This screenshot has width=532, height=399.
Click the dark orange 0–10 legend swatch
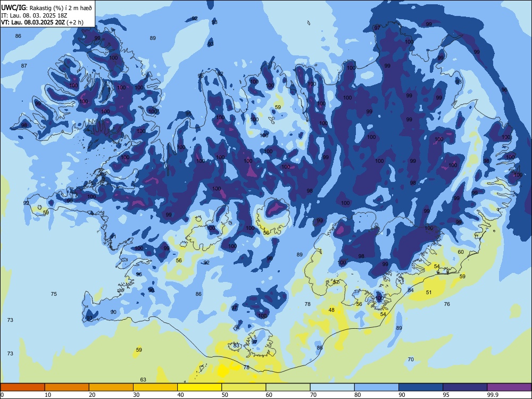[23, 387]
